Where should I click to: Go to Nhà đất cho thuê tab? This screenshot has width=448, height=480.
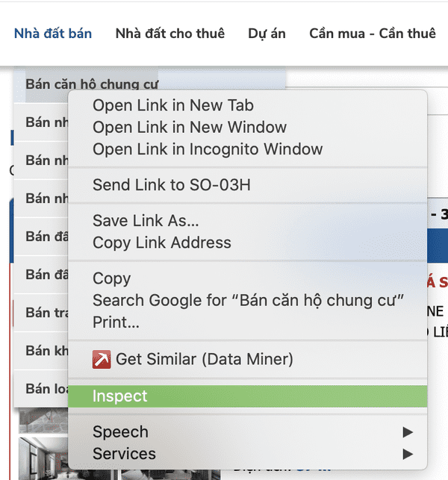pos(169,34)
